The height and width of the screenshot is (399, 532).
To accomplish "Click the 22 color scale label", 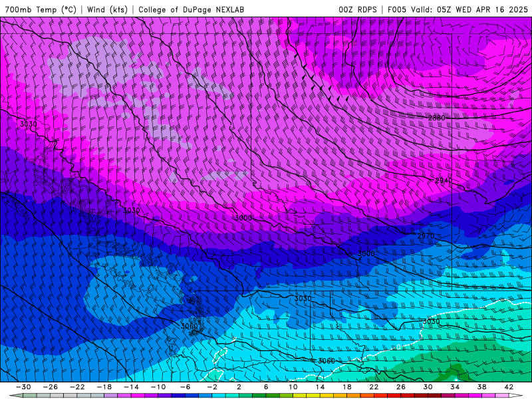I will (374, 387).
